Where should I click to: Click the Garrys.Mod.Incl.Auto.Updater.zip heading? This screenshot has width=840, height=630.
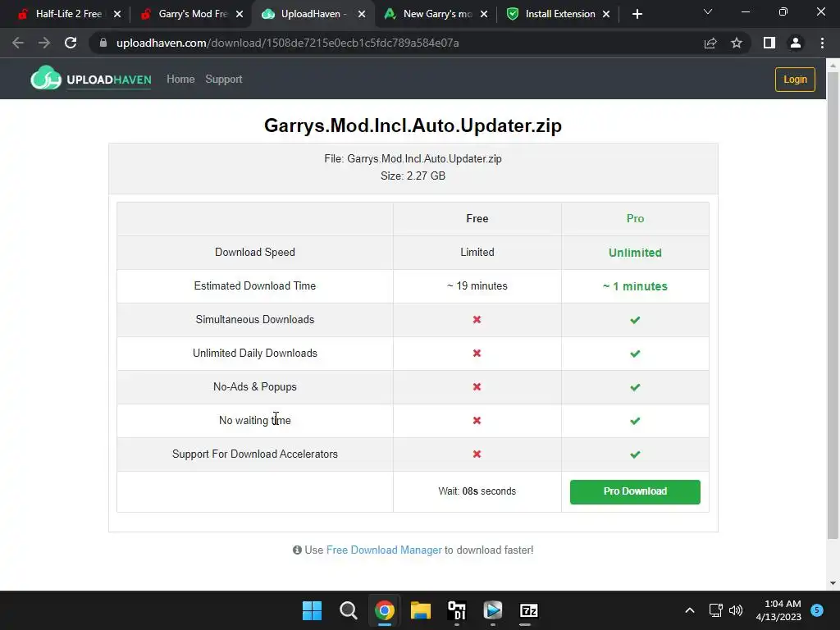pos(413,126)
